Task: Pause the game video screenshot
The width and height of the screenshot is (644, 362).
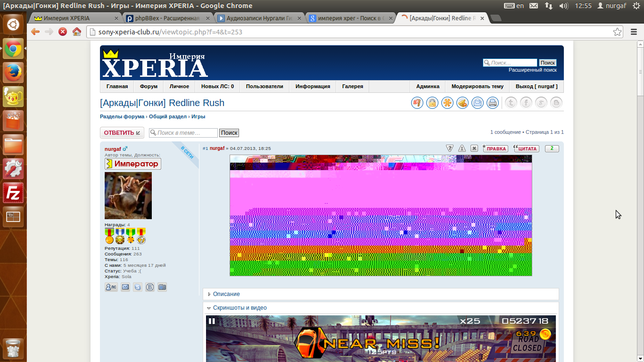Action: point(212,321)
